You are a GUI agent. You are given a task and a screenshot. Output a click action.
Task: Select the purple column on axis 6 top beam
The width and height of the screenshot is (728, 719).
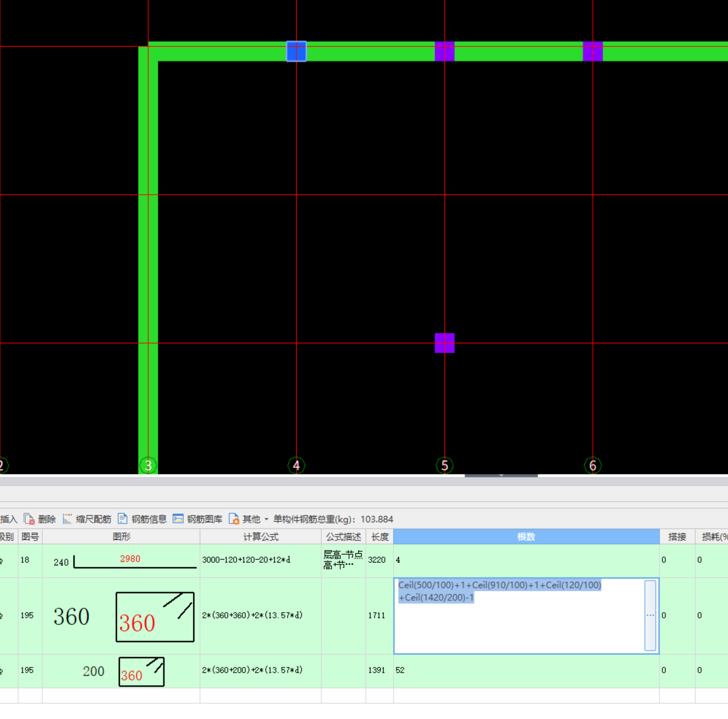pos(593,51)
